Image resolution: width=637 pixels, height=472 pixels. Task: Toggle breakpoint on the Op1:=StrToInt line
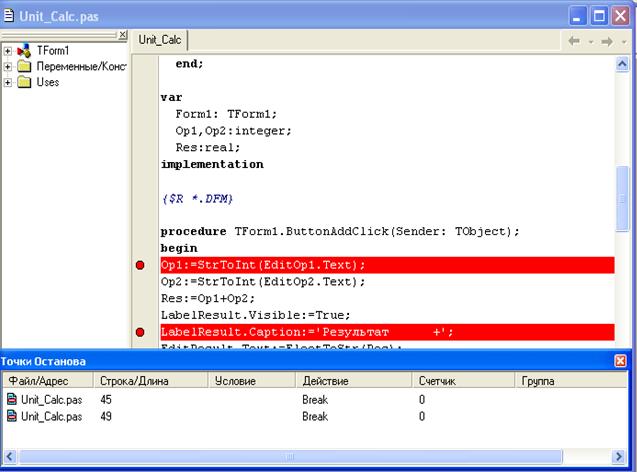(x=140, y=265)
